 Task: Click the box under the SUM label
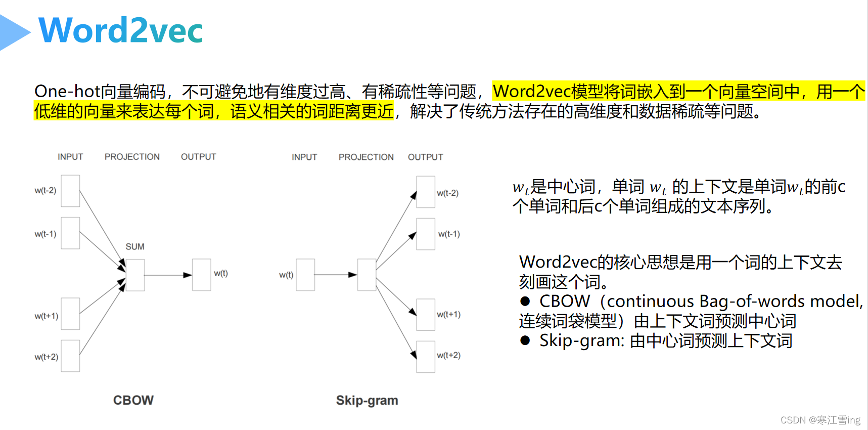[135, 275]
